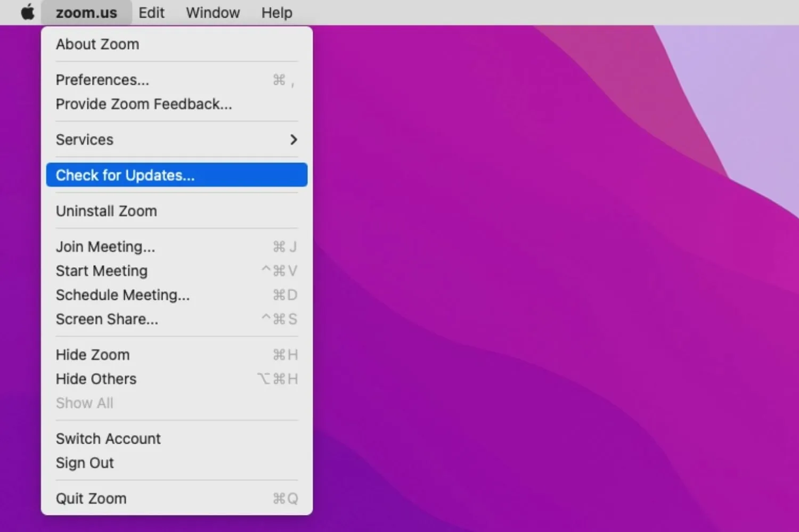Open the Help menu
The width and height of the screenshot is (799, 532).
point(276,12)
